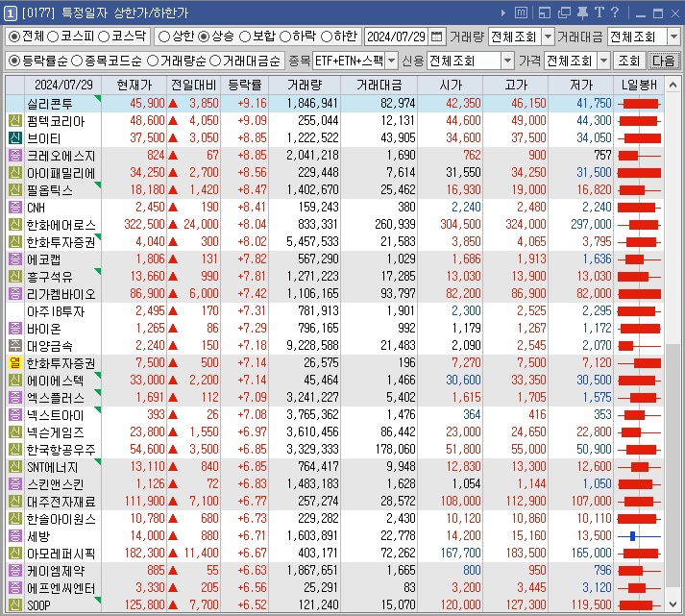Screen dimensions: 685x616
Task: Open the 리가켐바이오 stock name
Action: click(x=61, y=293)
